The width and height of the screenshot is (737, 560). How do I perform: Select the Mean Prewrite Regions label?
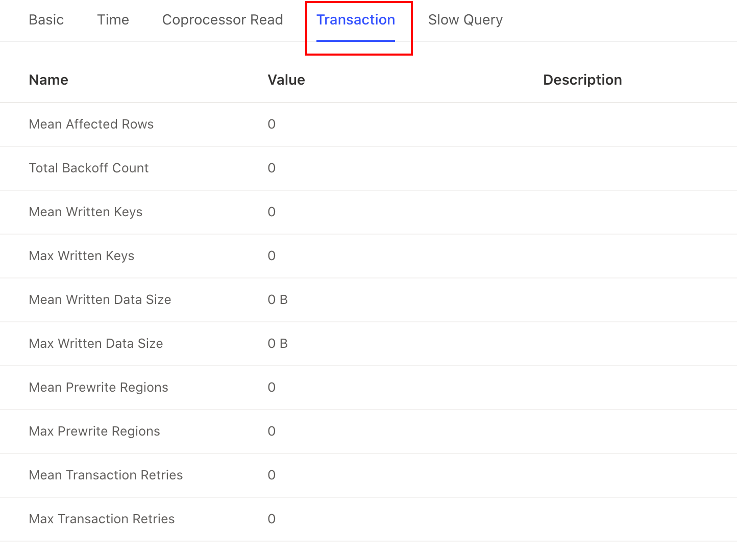tap(99, 388)
